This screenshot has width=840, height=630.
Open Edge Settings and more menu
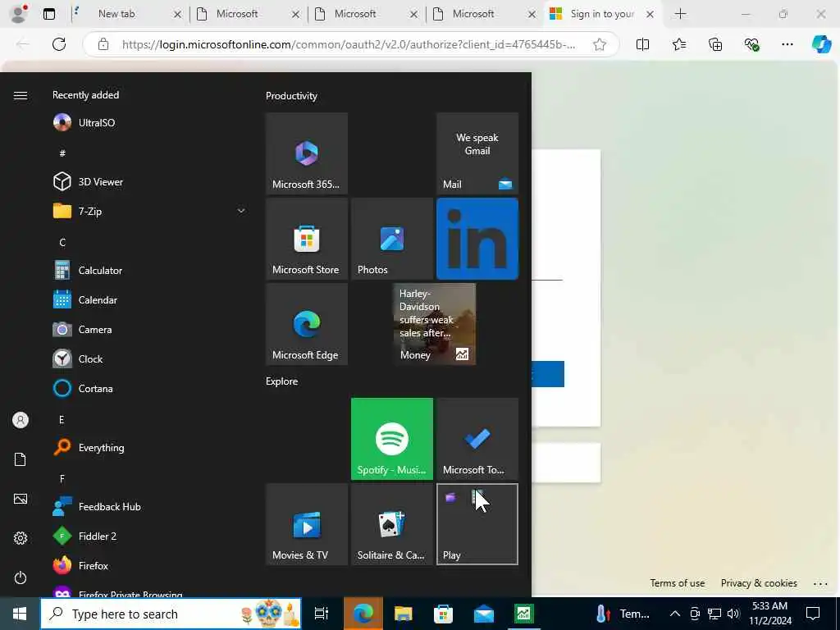[787, 44]
